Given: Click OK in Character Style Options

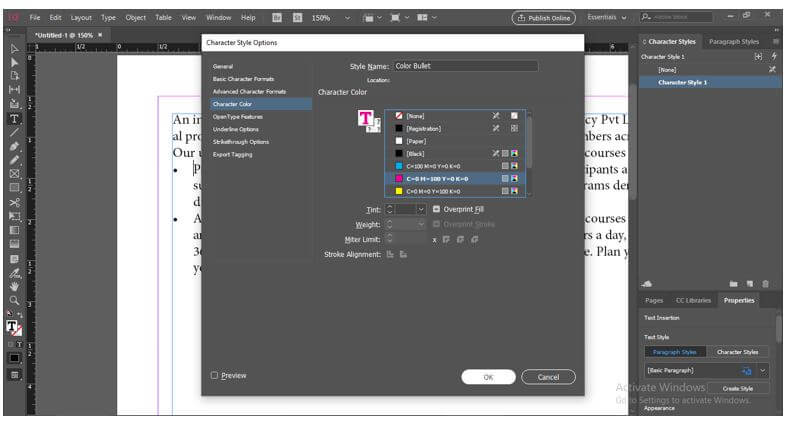Looking at the screenshot, I should point(488,377).
